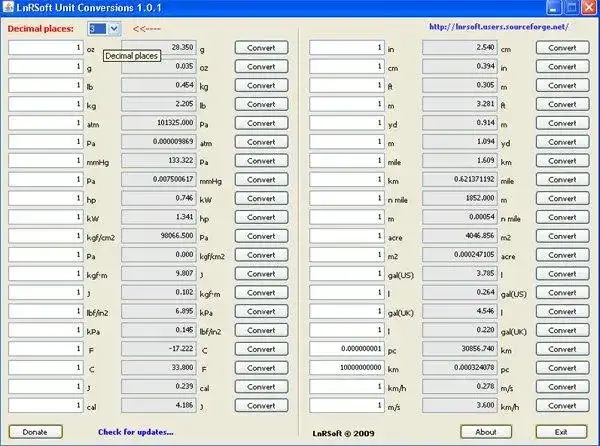
Task: Click the result value 0.621371192
Action: click(x=460, y=179)
